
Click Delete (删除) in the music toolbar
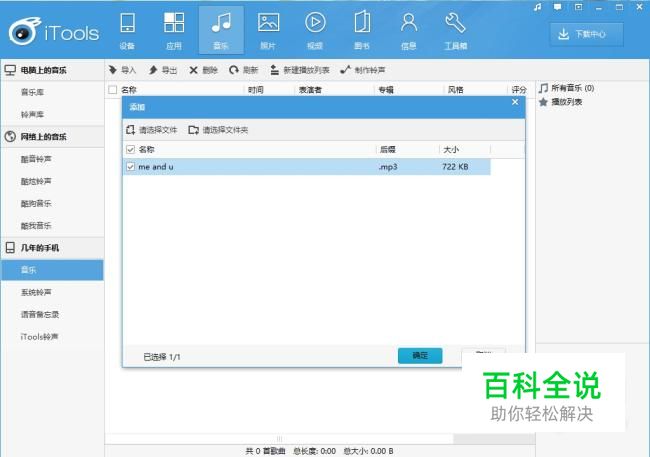203,70
